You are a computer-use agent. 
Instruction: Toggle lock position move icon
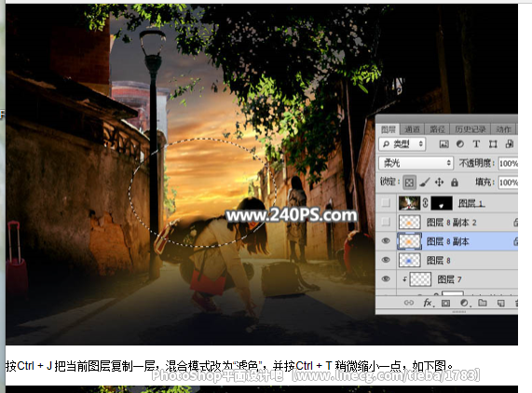[440, 183]
